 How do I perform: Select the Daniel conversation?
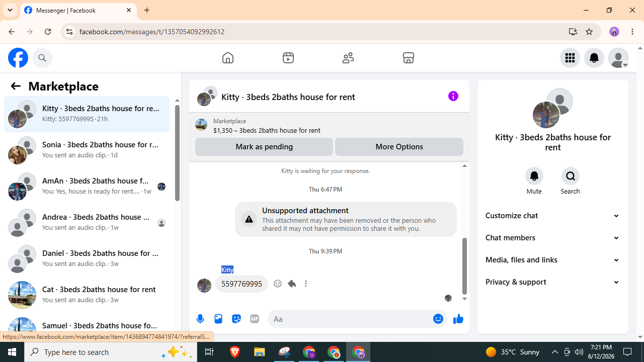point(87,258)
